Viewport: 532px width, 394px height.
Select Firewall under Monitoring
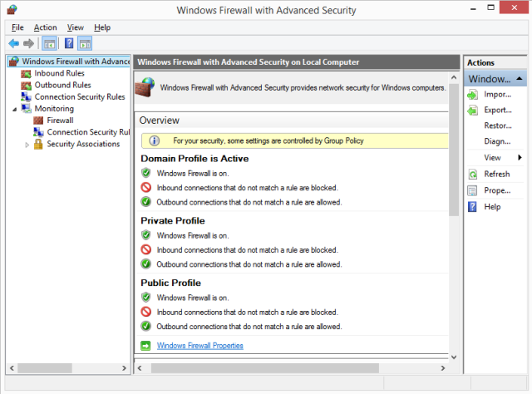(x=60, y=121)
